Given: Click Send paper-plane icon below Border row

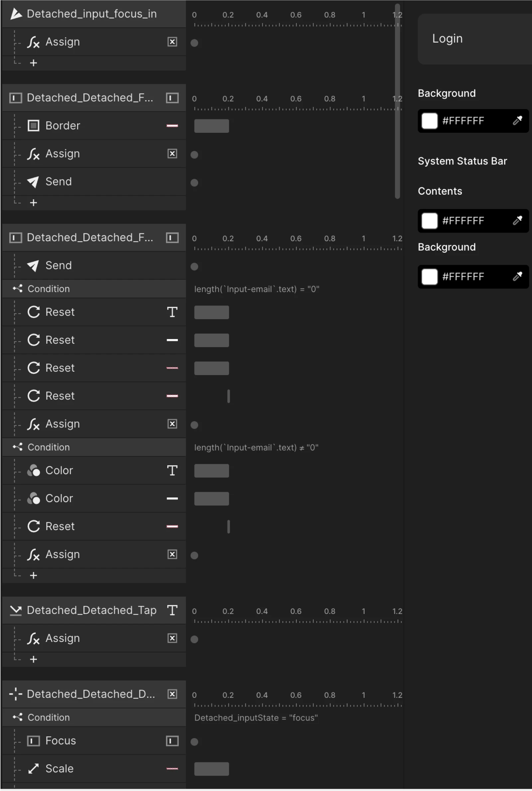Looking at the screenshot, I should pos(33,182).
